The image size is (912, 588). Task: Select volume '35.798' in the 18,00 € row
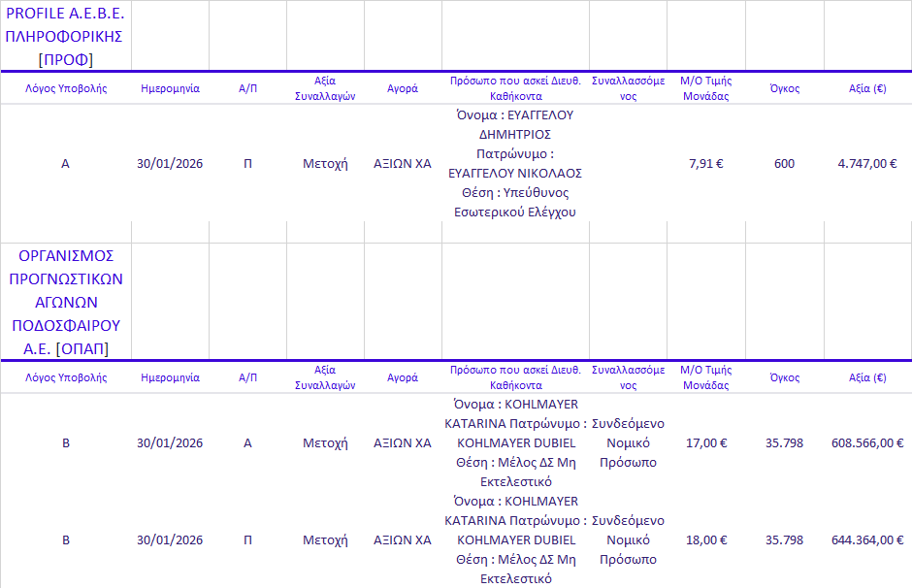pyautogui.click(x=785, y=540)
